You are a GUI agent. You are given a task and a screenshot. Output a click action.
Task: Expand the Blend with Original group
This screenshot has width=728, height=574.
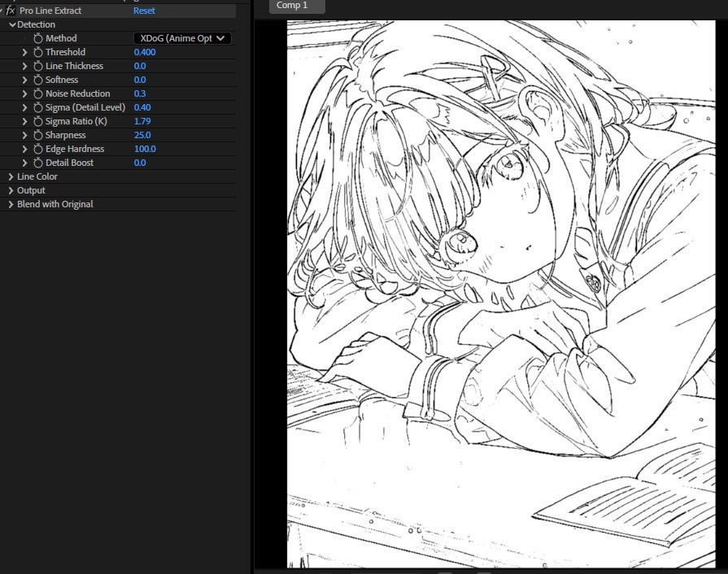point(11,204)
